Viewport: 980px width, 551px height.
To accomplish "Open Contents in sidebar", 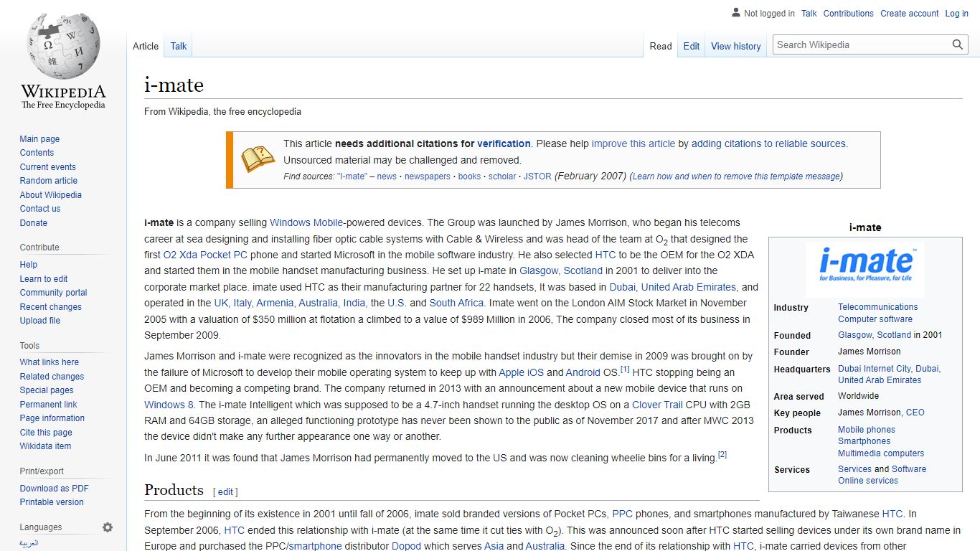I will coord(37,153).
